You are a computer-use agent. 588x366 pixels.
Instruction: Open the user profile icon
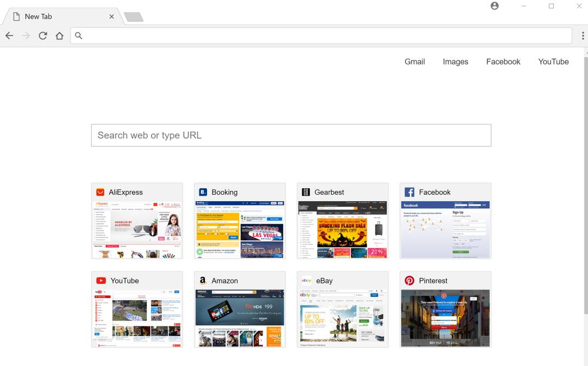click(495, 5)
